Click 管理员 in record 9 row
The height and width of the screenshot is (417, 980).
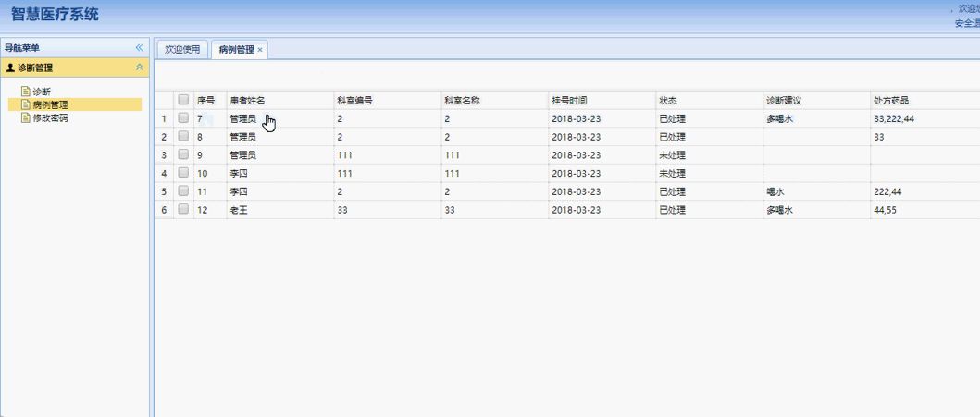pyautogui.click(x=243, y=154)
